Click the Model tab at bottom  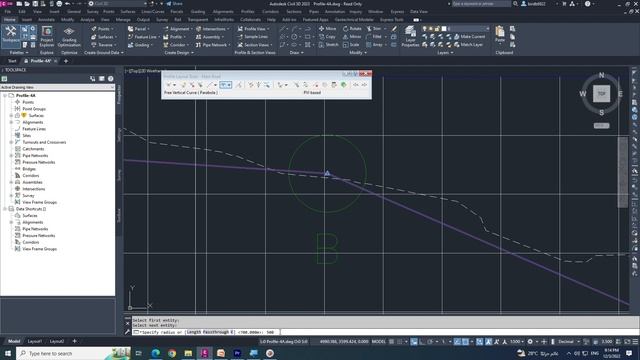(x=14, y=341)
